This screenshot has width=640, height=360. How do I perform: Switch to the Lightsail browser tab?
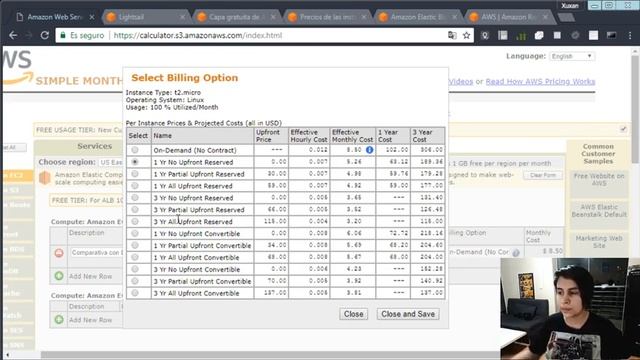click(x=146, y=17)
